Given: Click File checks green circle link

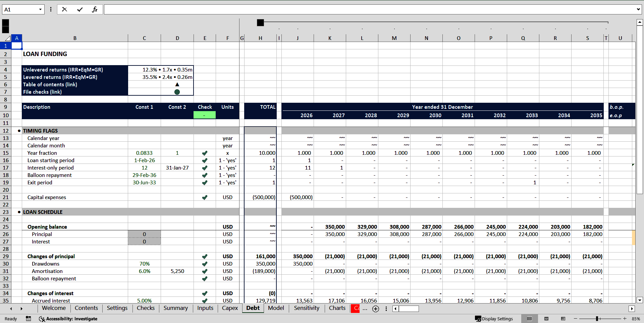Looking at the screenshot, I should coord(177,92).
